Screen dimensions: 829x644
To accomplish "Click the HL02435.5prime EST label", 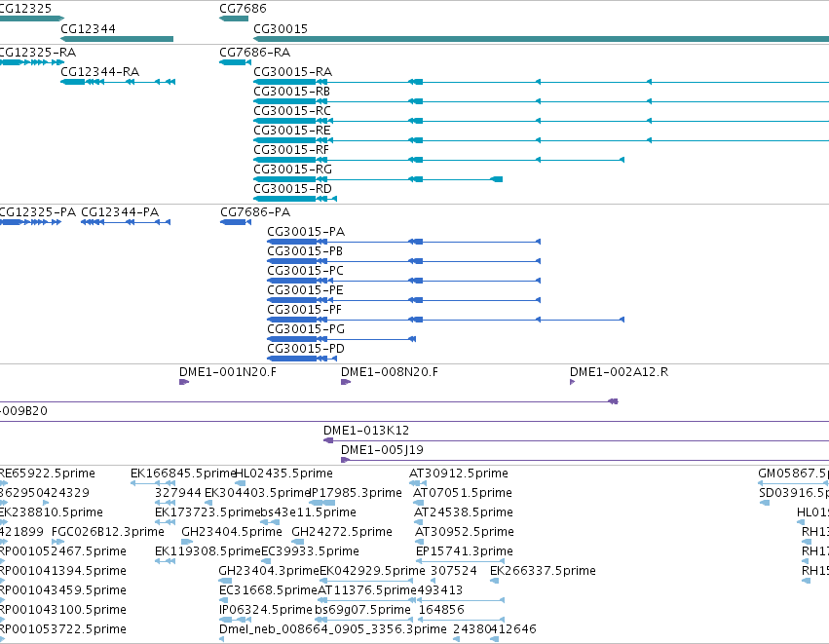I will [283, 474].
